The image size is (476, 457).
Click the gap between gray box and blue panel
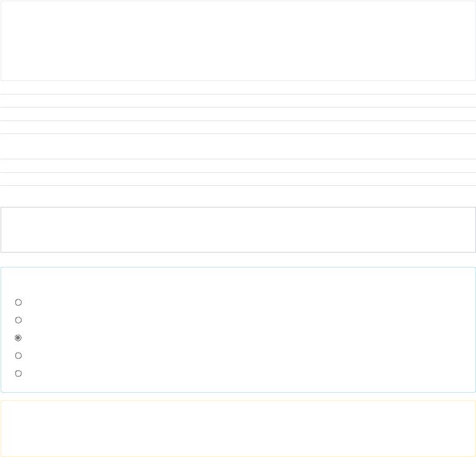(238, 259)
